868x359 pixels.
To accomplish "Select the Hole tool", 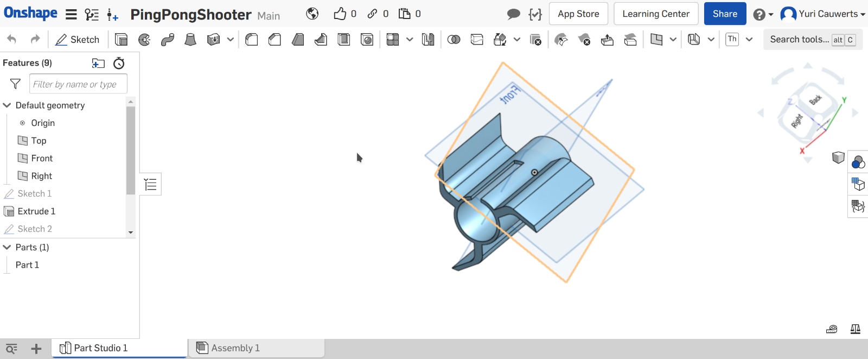I will (367, 39).
